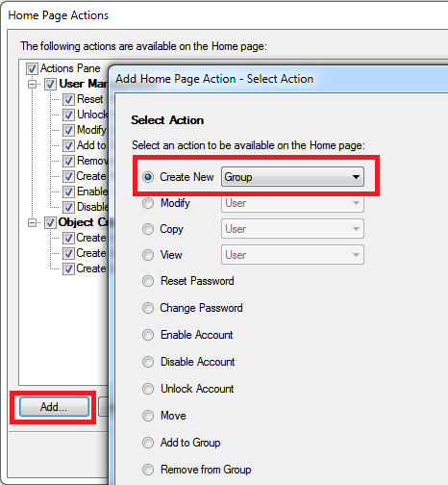Select the View radio option
The width and height of the screenshot is (448, 485).
148,255
